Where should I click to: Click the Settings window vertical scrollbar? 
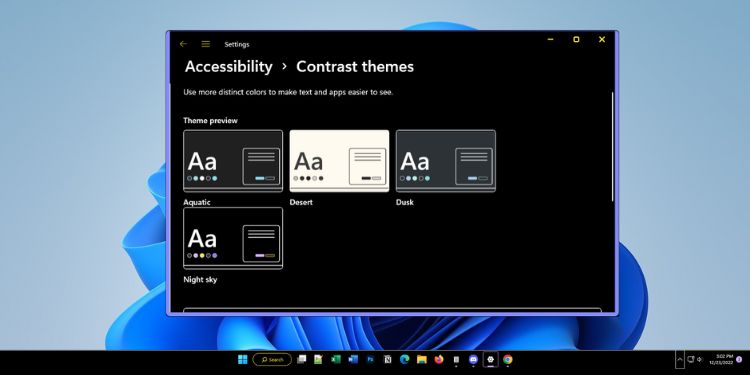(612, 146)
